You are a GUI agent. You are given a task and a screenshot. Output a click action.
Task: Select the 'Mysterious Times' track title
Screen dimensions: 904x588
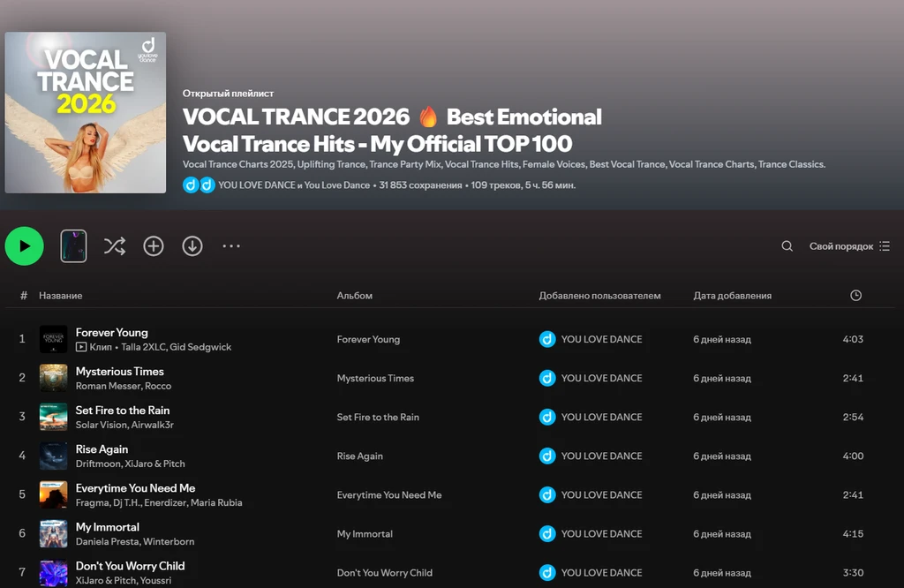120,371
